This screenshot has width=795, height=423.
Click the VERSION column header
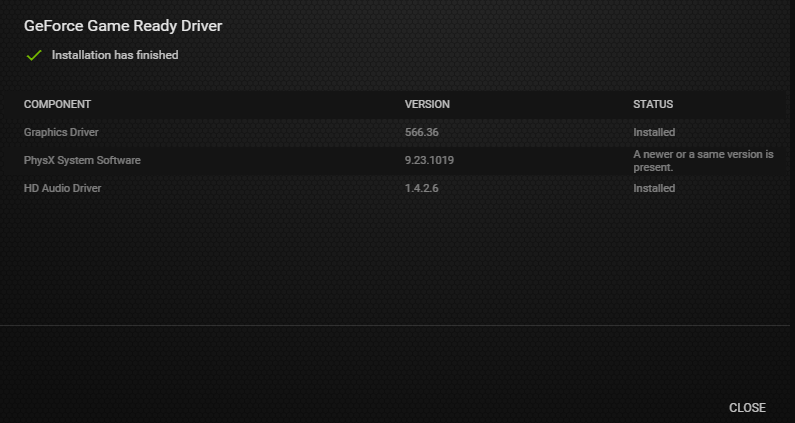click(427, 104)
